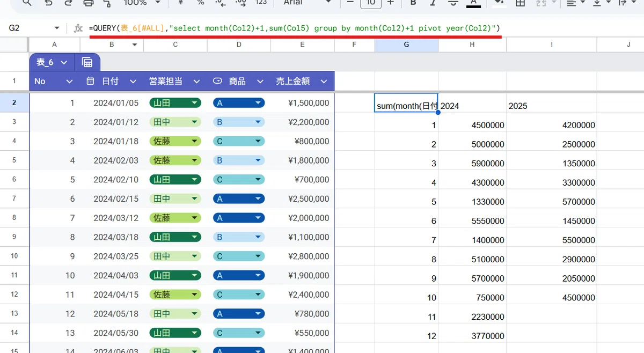This screenshot has width=644, height=353.
Task: Open product C chip for 2024/02/10
Action: [x=238, y=180]
